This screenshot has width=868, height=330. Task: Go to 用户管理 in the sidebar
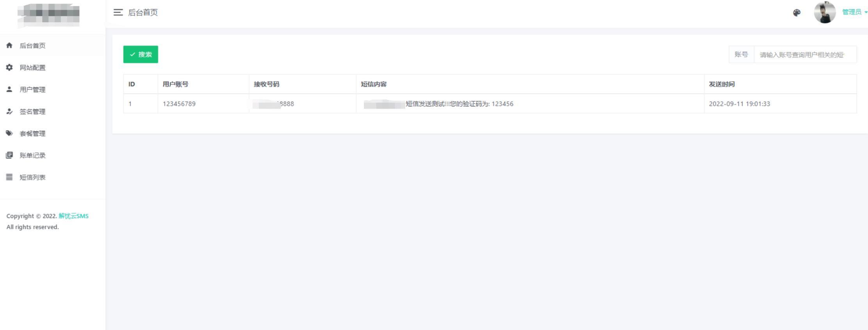point(52,89)
